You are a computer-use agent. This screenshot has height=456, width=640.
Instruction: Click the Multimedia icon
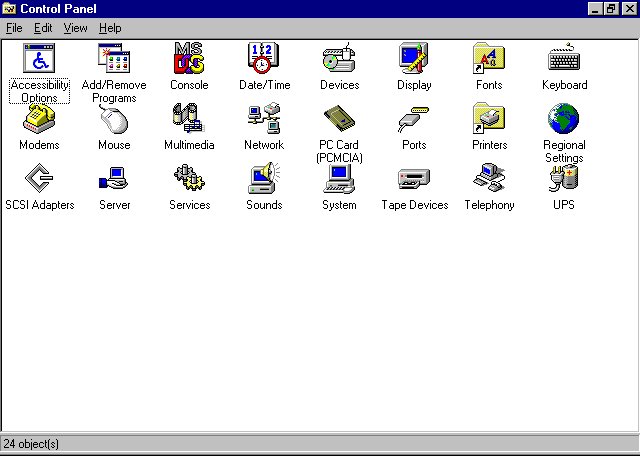coord(189,119)
